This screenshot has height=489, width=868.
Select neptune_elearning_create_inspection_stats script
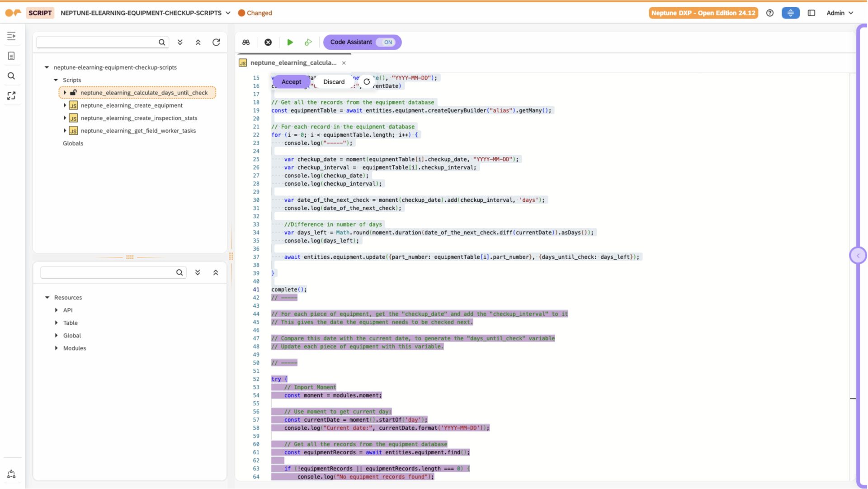139,118
